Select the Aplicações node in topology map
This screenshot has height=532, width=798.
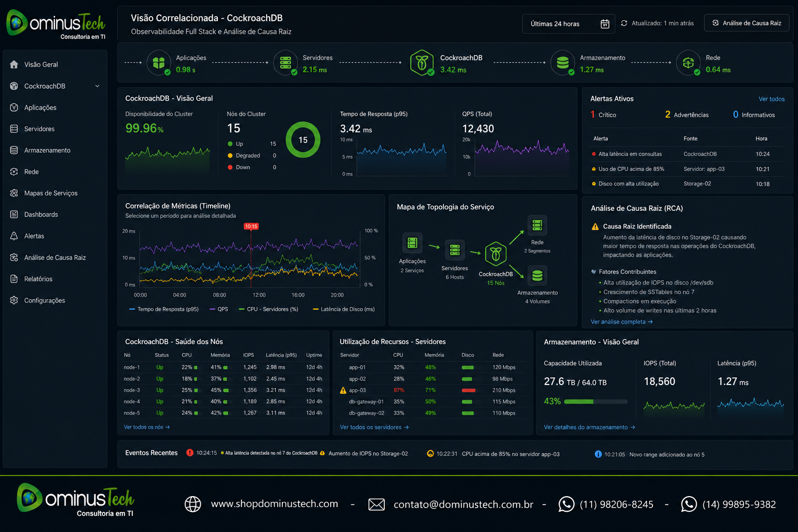(412, 243)
